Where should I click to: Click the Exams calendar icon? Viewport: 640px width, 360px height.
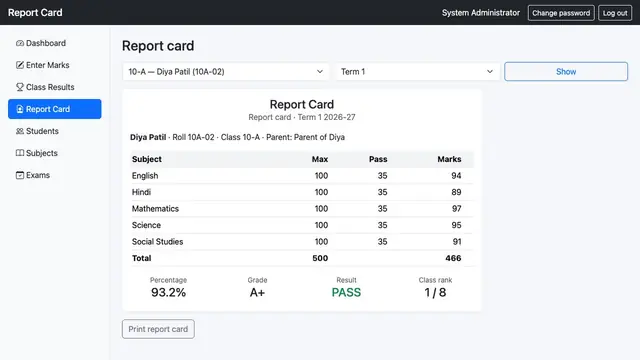tap(20, 175)
